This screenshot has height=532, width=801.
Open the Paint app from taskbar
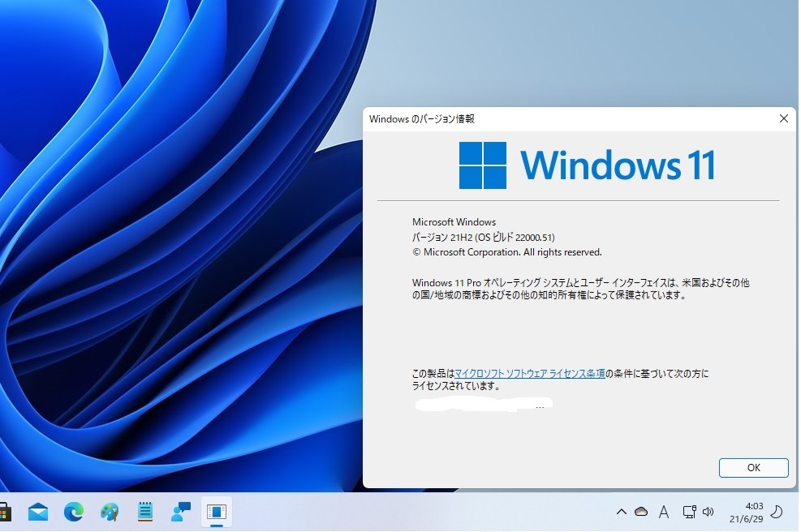click(110, 512)
